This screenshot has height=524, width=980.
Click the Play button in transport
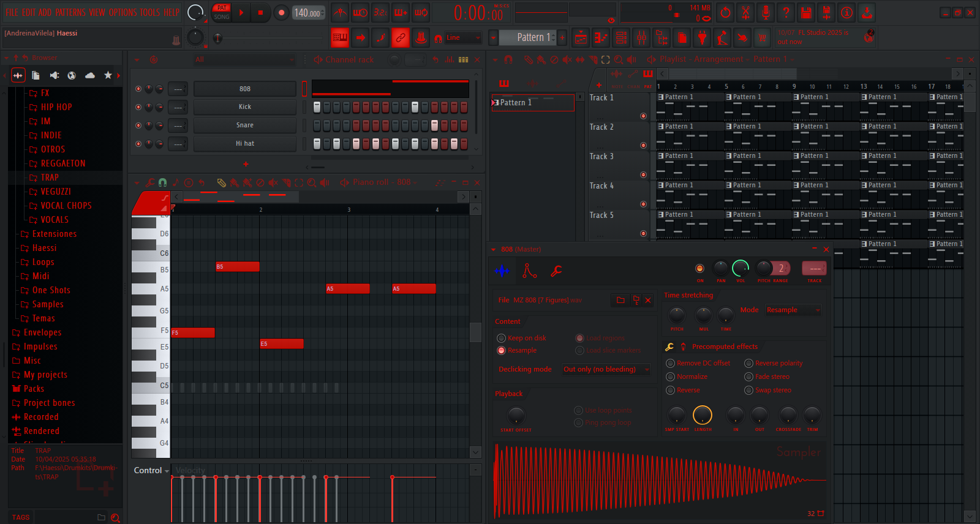click(241, 12)
